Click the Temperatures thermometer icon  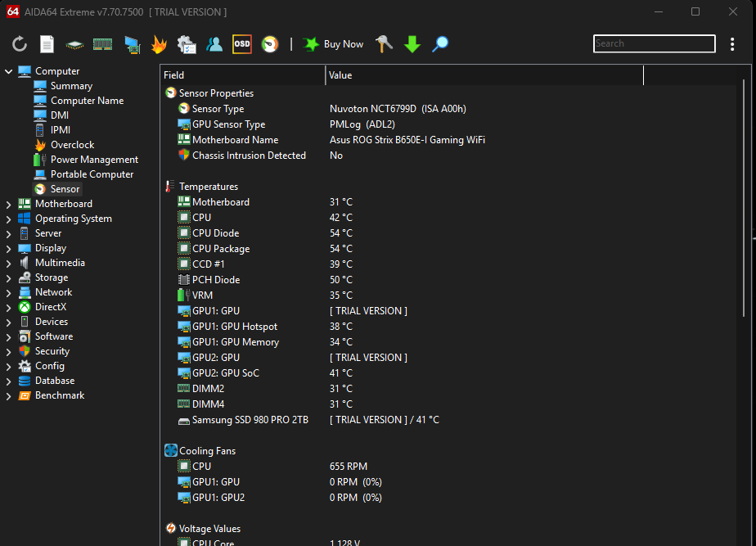pyautogui.click(x=171, y=186)
